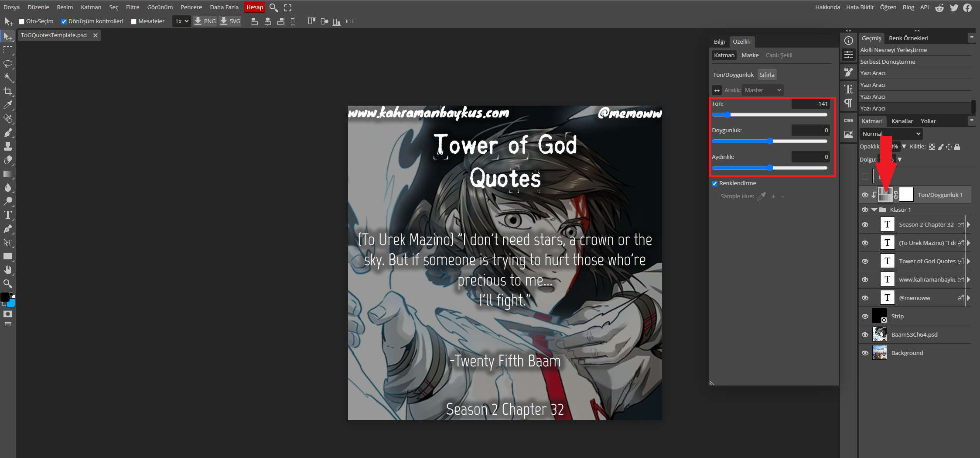The image size is (980, 458).
Task: Click the Sıfırla reset button
Action: 767,75
